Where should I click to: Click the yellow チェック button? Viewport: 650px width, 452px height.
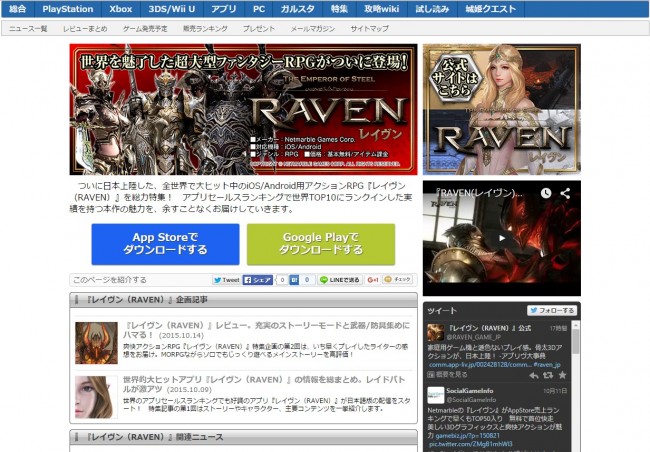pos(398,279)
